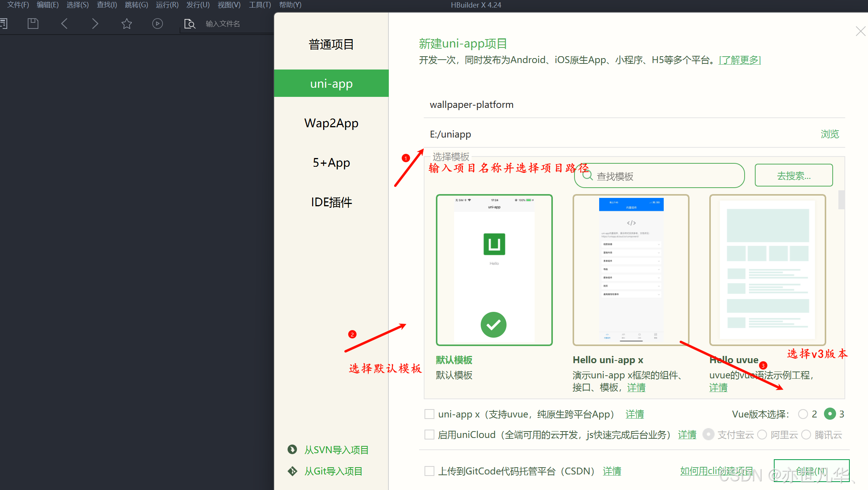The image size is (868, 490).
Task: Click the 去搜索... button
Action: (794, 175)
